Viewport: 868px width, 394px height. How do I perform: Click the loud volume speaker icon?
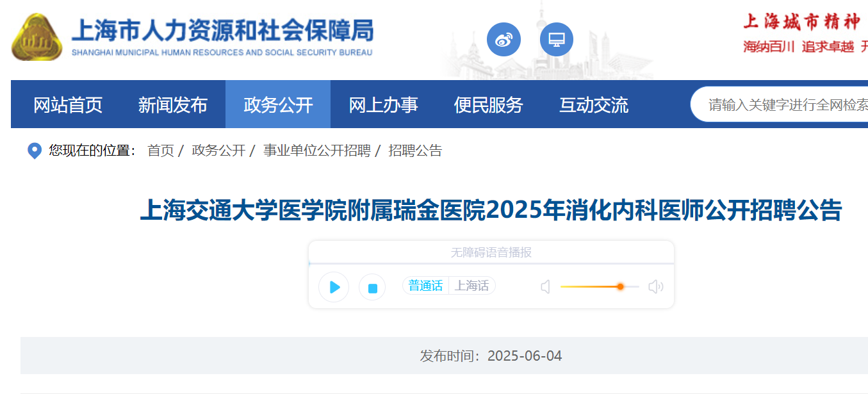click(x=656, y=286)
